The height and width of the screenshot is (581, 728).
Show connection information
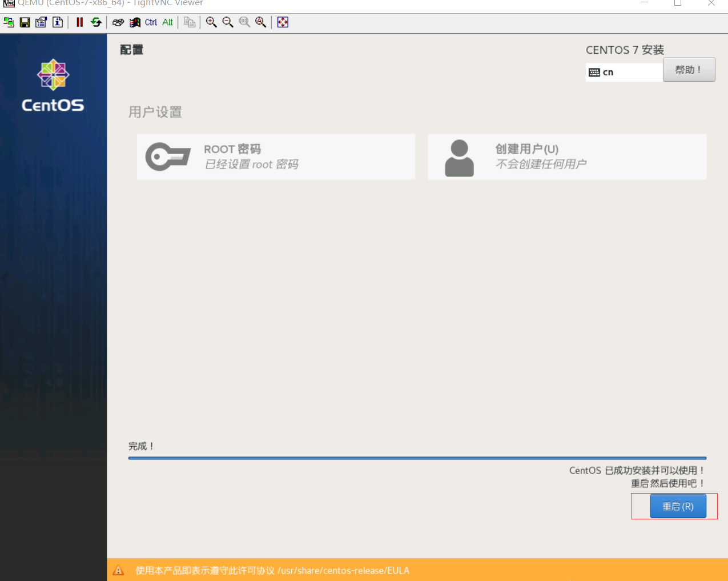pos(57,22)
